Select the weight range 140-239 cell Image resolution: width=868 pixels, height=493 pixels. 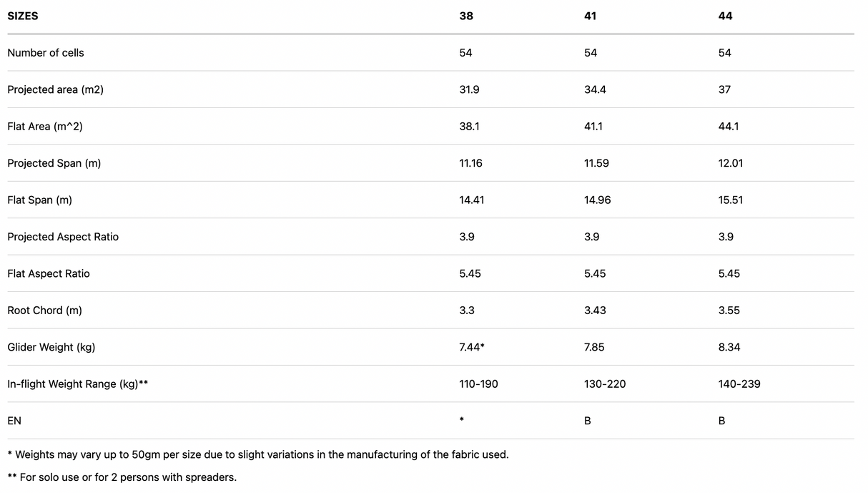point(739,384)
